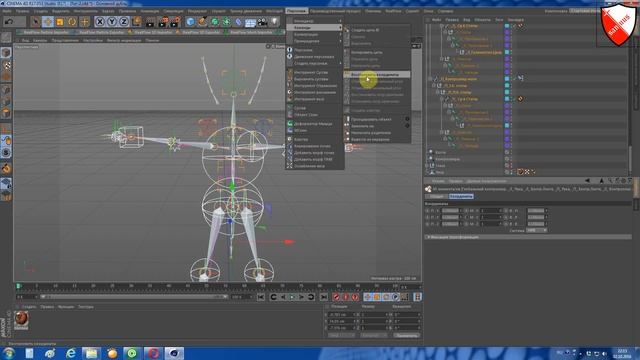Switch to the Basic tab in attributes
Screen dimensions: 640x360
point(437,196)
